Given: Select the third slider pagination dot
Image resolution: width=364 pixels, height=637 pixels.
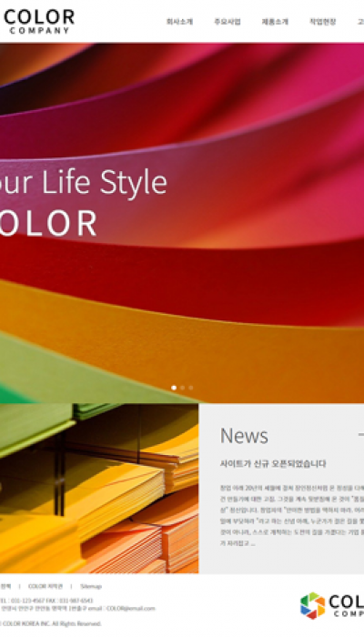Looking at the screenshot, I should 191,388.
